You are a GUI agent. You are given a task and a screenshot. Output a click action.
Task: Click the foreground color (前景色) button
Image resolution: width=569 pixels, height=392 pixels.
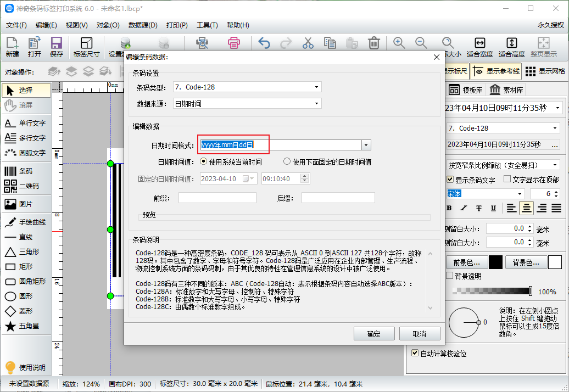pos(466,262)
